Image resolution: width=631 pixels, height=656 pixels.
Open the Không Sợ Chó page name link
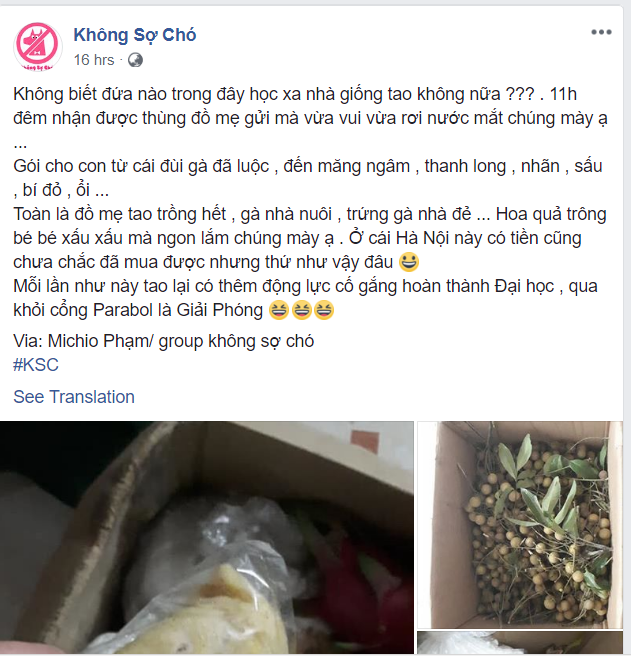pos(134,35)
